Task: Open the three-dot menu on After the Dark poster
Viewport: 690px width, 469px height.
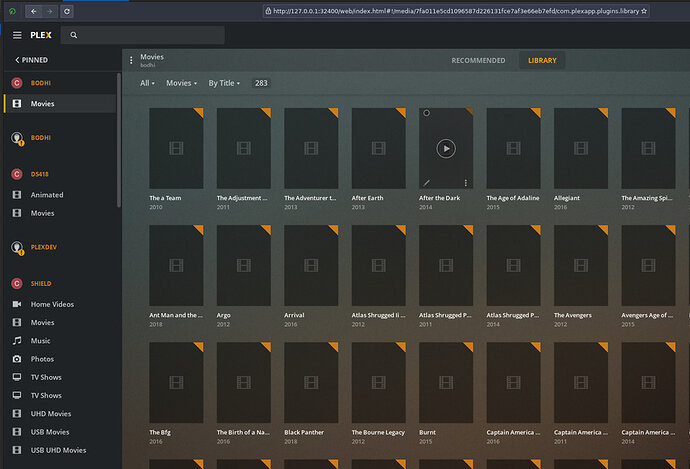Action: (466, 183)
